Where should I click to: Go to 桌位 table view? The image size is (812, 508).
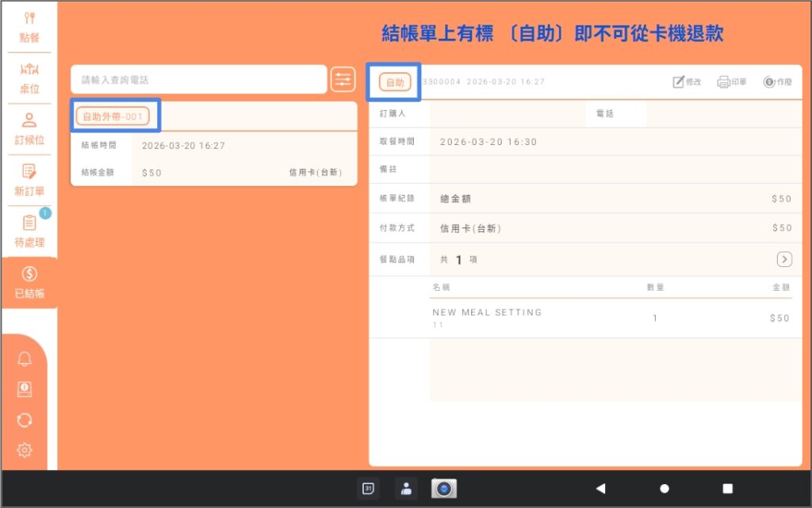29,78
